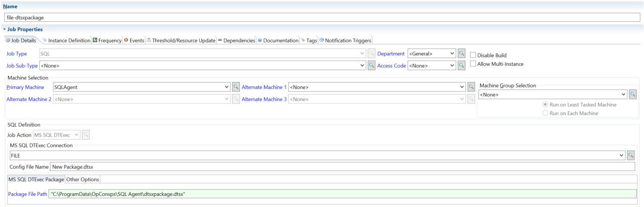Tick the Allow Multi-Instance checkbox
The height and width of the screenshot is (207, 644).
[473, 64]
